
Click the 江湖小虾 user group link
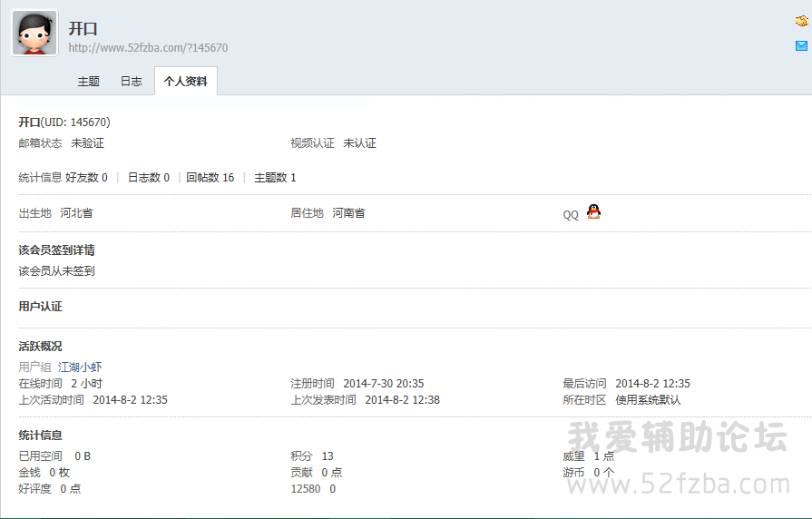coord(80,367)
